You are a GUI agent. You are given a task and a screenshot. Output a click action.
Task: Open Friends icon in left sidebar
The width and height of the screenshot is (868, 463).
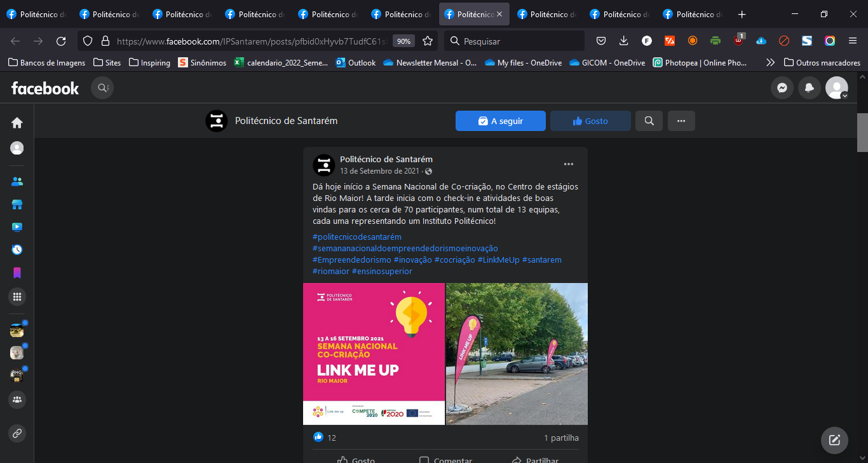pos(17,182)
